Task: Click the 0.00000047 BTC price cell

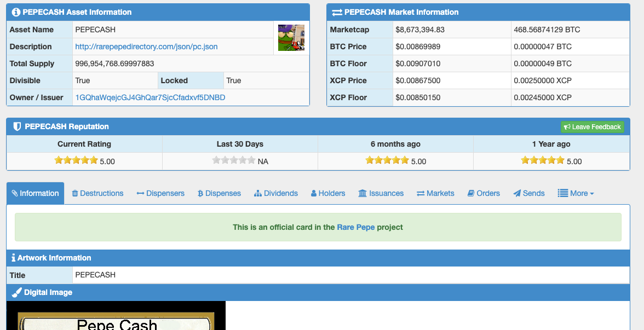Action: tap(570, 47)
